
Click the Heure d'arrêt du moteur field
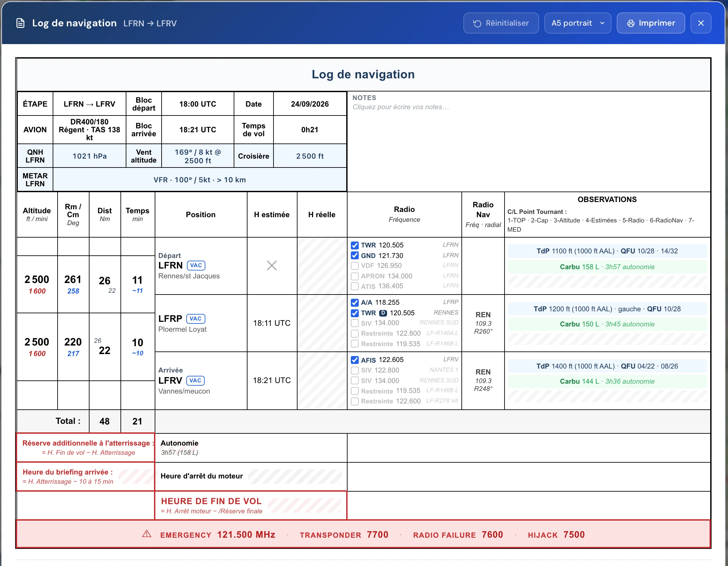[x=295, y=476]
